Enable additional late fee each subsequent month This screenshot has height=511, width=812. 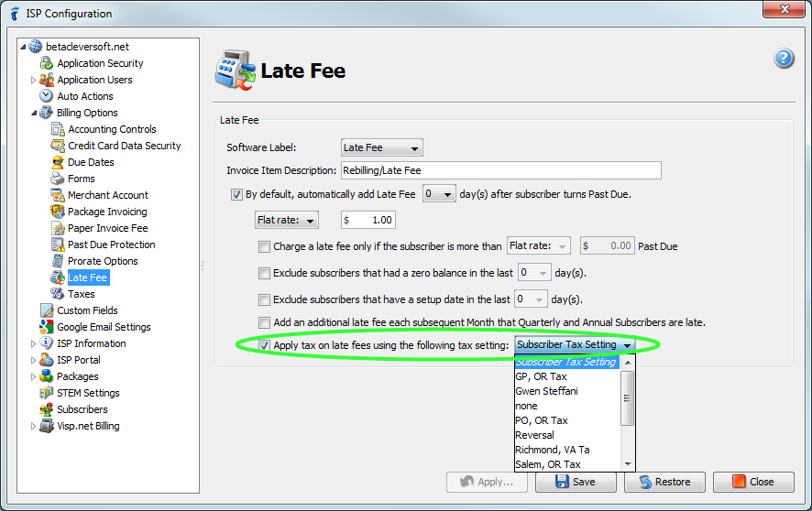(x=264, y=322)
